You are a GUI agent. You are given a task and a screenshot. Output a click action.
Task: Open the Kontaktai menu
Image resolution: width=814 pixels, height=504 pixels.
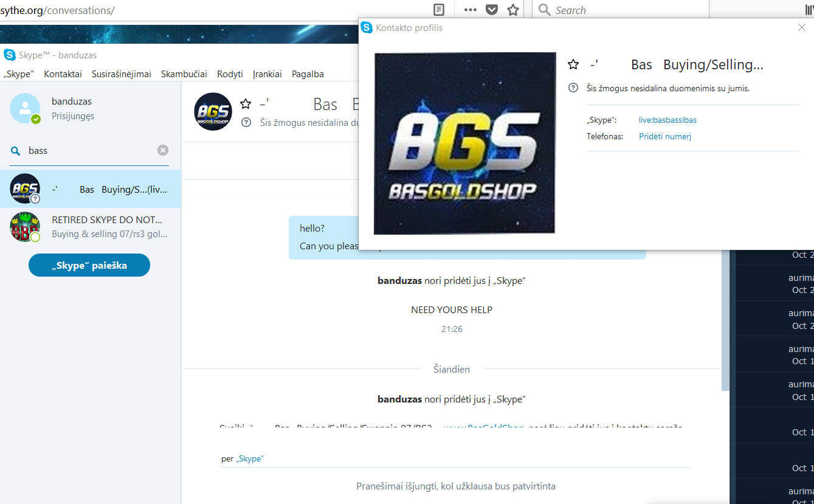63,74
